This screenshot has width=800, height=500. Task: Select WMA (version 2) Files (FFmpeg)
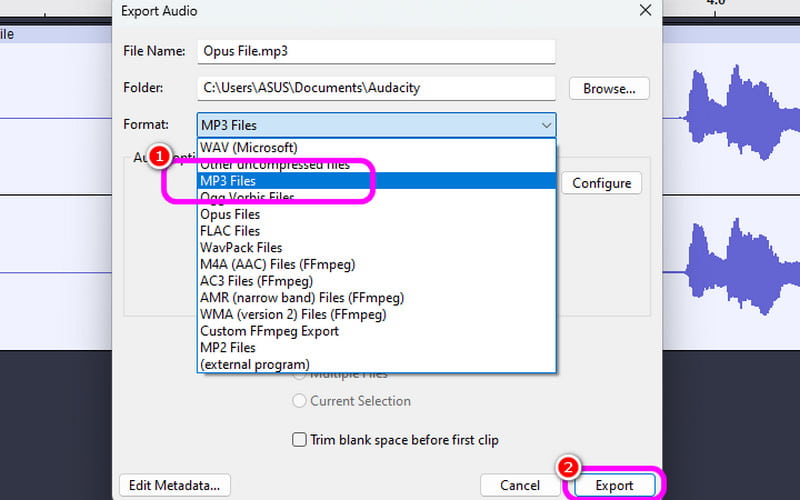pyautogui.click(x=377, y=314)
